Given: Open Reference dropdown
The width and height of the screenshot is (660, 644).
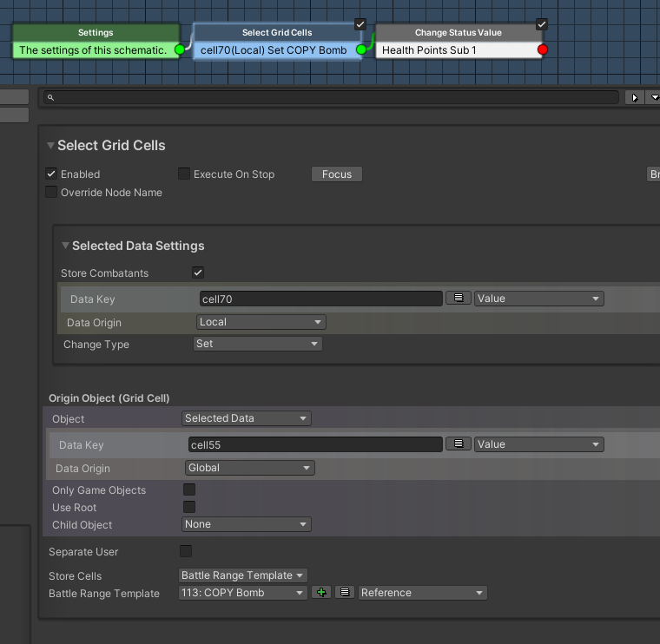Looking at the screenshot, I should click(423, 593).
